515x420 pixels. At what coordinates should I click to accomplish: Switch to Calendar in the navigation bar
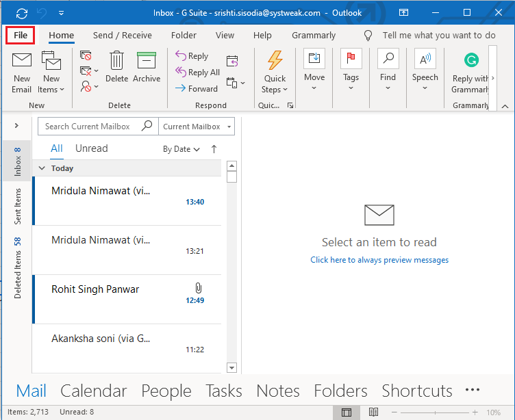point(94,391)
